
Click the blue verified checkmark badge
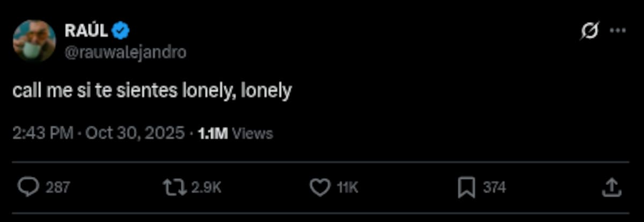click(121, 31)
